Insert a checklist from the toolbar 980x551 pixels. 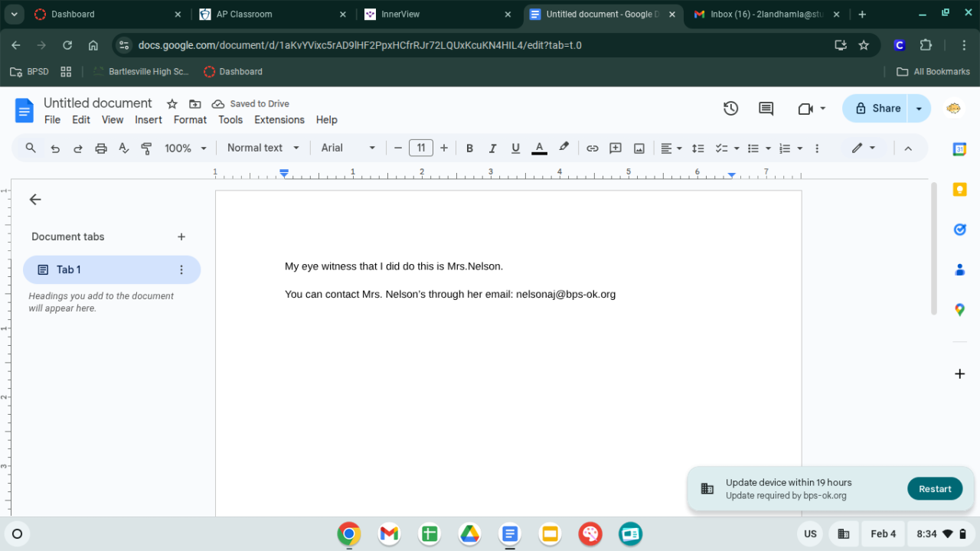[x=720, y=148]
